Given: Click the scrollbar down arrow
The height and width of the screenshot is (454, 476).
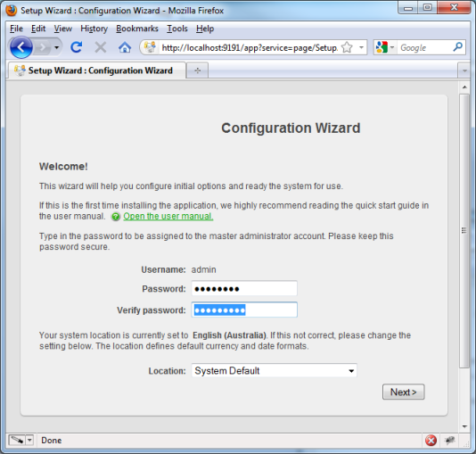Looking at the screenshot, I should click(464, 426).
